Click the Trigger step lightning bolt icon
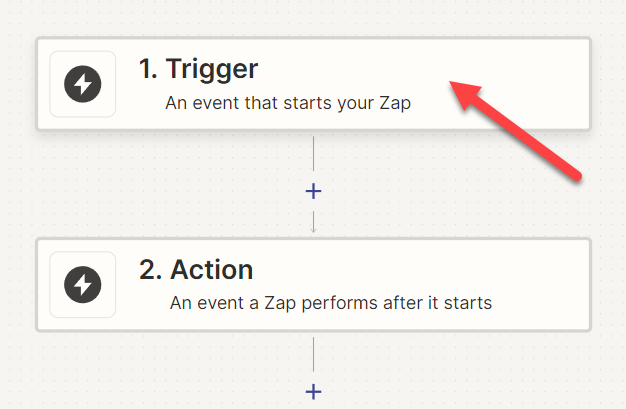This screenshot has height=409, width=626. tap(83, 84)
